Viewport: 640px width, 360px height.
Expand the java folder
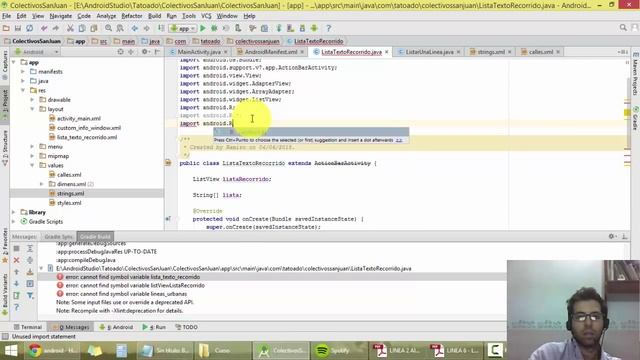pos(23,81)
